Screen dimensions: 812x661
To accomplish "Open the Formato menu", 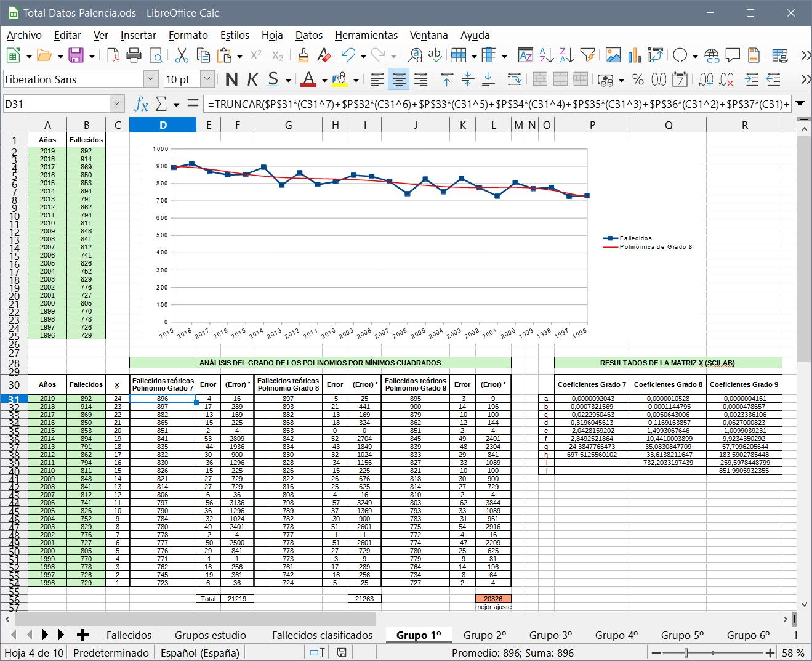I will (x=188, y=35).
